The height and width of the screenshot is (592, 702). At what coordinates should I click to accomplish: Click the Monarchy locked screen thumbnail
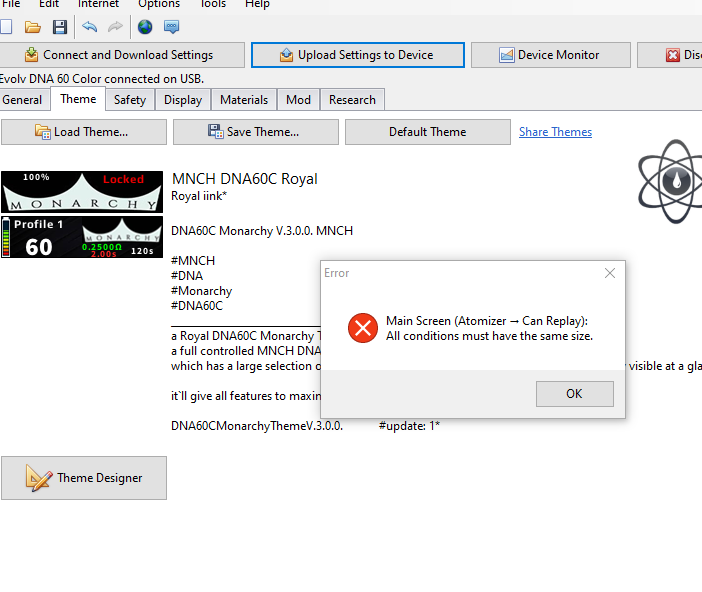pyautogui.click(x=81, y=191)
